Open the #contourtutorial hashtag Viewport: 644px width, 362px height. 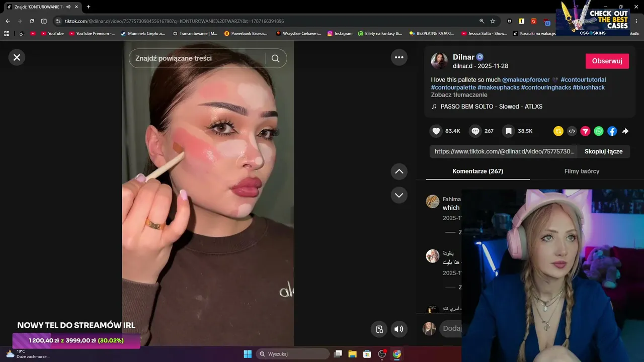pos(583,80)
